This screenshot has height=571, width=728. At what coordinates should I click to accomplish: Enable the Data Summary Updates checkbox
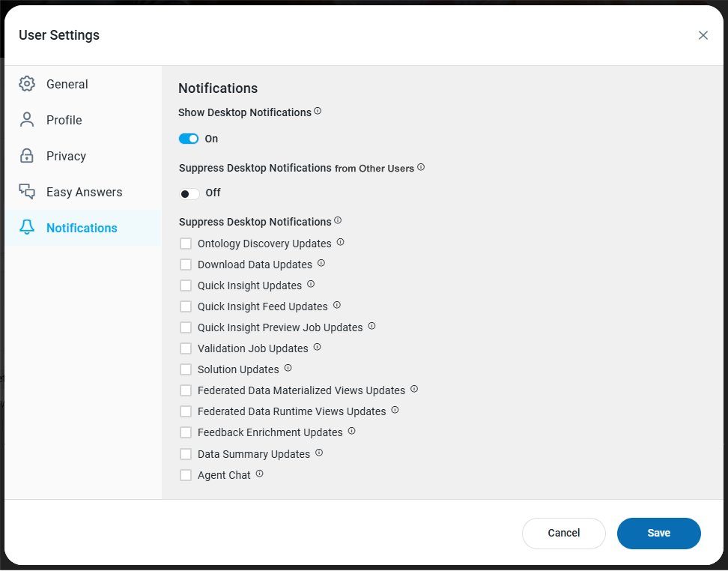click(x=186, y=454)
